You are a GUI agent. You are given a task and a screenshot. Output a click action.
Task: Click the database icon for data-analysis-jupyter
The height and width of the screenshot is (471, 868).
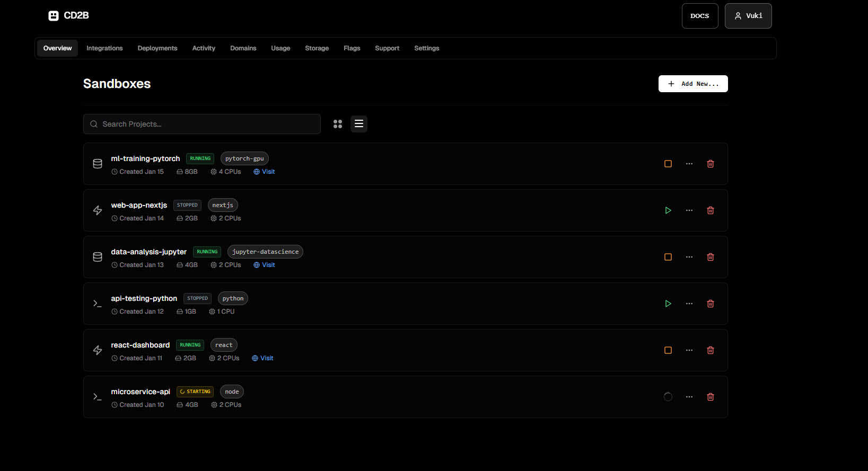[x=98, y=257]
